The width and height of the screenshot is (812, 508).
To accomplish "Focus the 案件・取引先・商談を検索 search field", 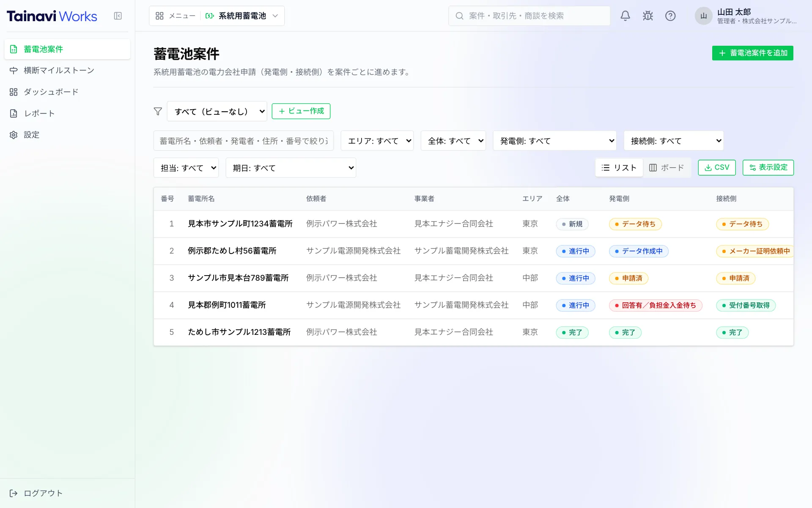I will (529, 16).
